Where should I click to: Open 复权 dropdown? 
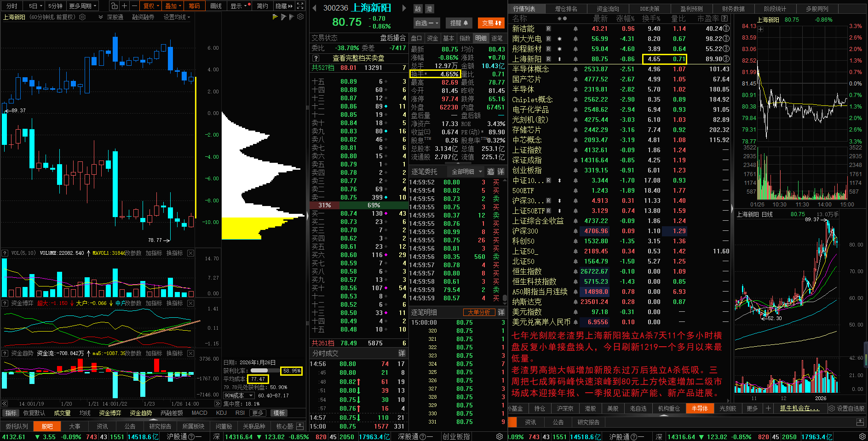click(151, 6)
